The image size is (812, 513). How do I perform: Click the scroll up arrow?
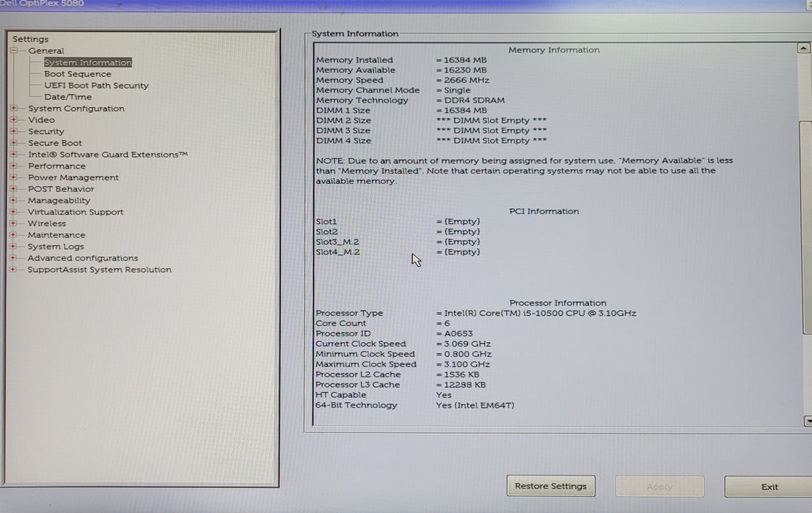pos(803,48)
